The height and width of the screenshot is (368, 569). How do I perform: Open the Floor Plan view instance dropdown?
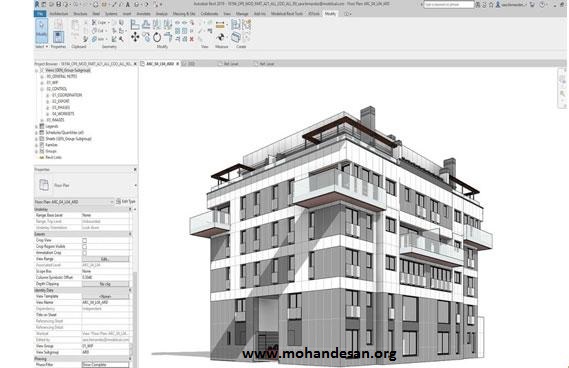(74, 202)
